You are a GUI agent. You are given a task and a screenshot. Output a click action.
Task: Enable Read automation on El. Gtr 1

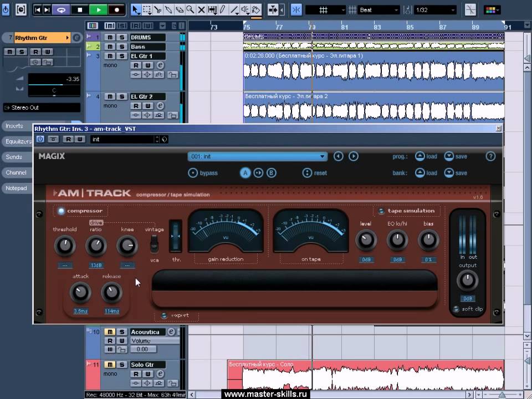(x=136, y=65)
